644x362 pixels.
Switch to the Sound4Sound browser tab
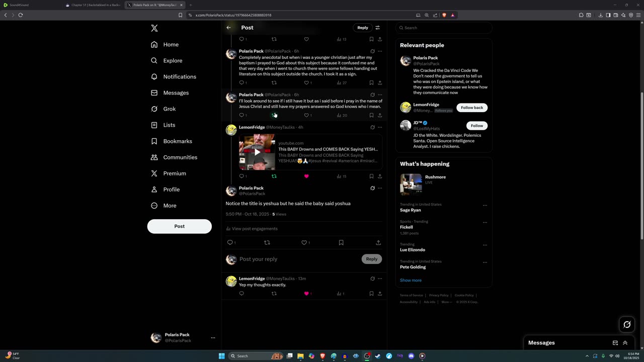click(x=30, y=5)
